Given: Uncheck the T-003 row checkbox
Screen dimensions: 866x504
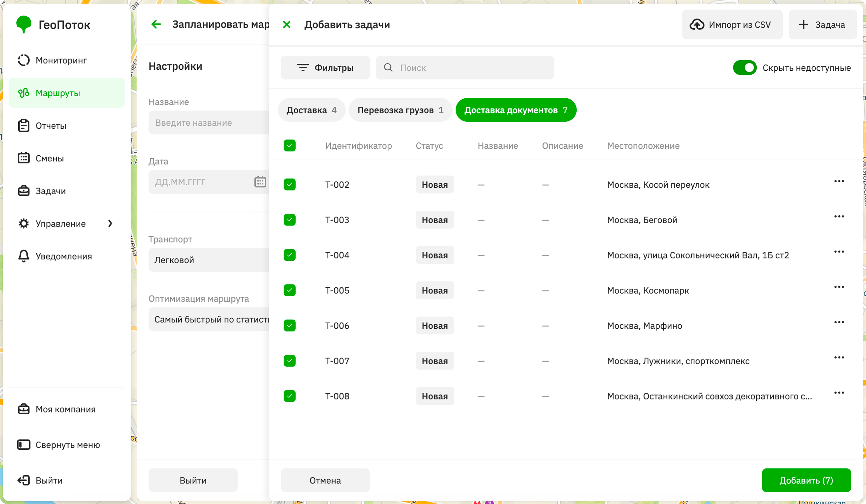Looking at the screenshot, I should click(x=290, y=220).
